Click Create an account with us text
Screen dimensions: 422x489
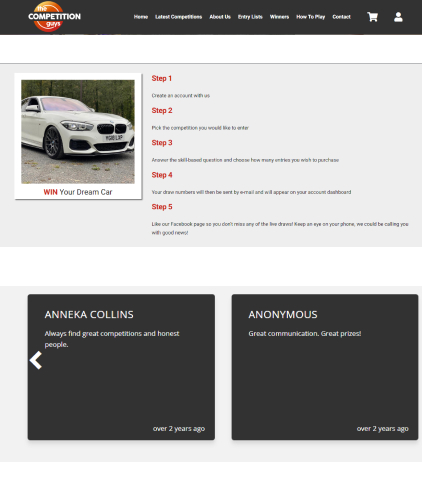tap(181, 96)
